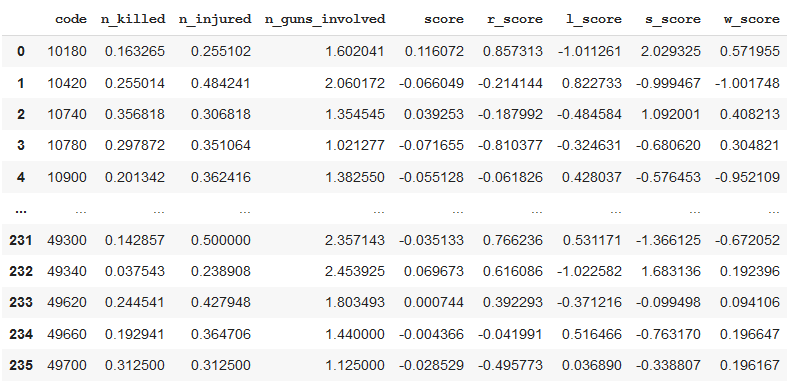This screenshot has height=383, width=794.
Task: Select row index 232
Action: (21, 271)
